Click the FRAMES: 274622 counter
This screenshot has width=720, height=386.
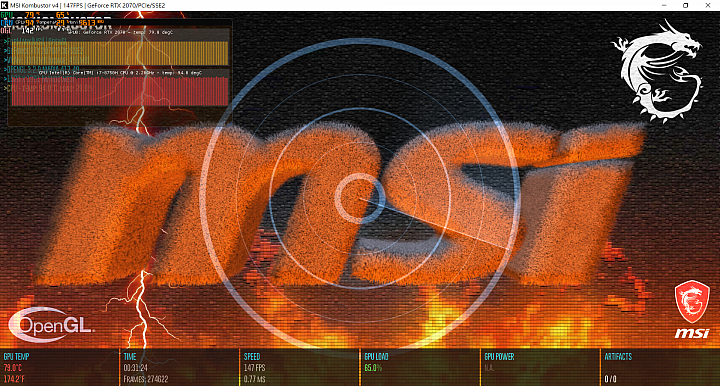pyautogui.click(x=146, y=380)
